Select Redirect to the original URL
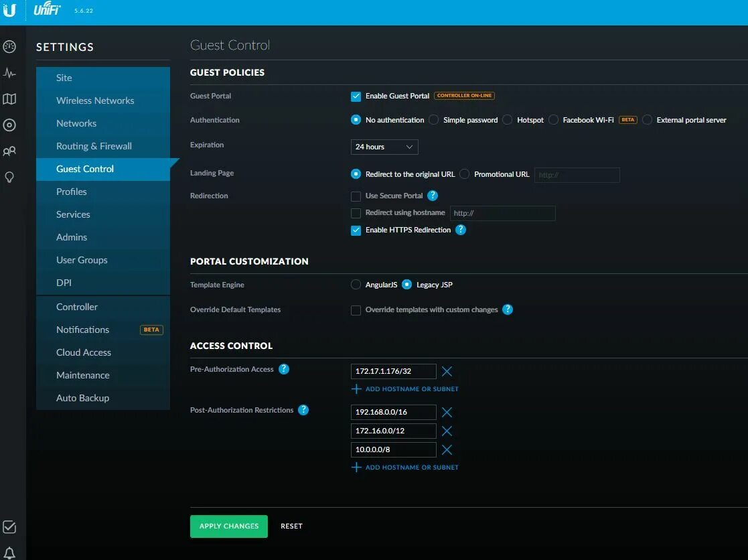Screen dimensions: 748x560 click(356, 174)
